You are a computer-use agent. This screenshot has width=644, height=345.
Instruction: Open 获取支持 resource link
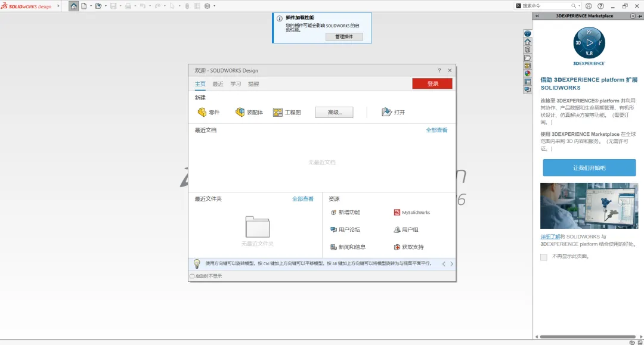[408, 247]
